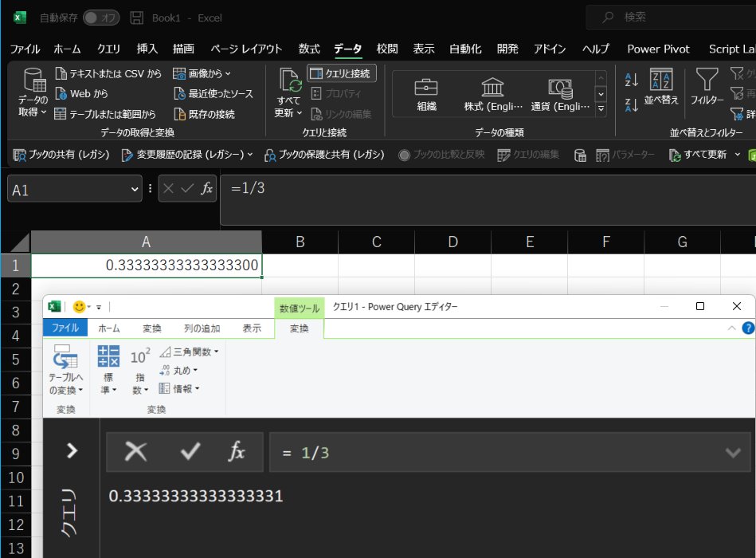Expand Power Query formula bar chevron
Screen dimensions: 756x558
(733, 453)
